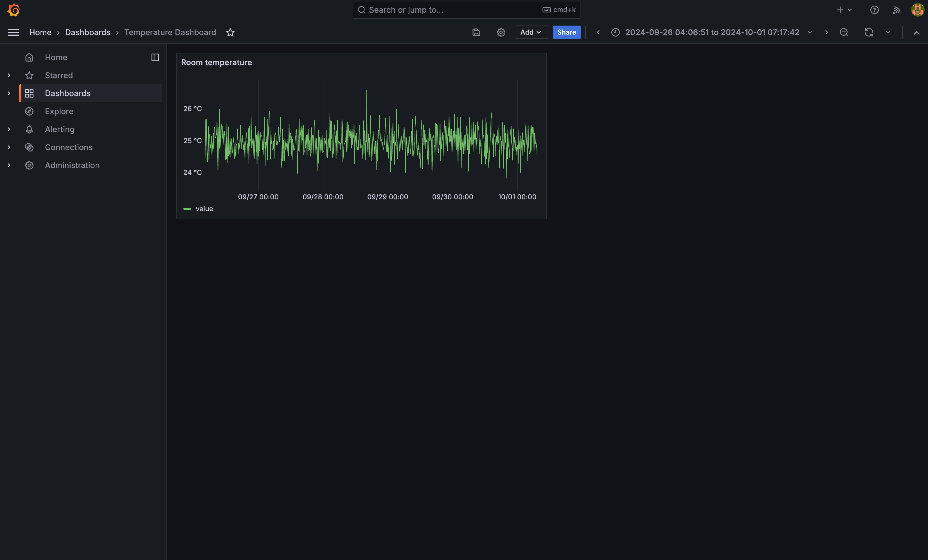The image size is (928, 560).
Task: Open the Add dropdown
Action: click(x=531, y=32)
